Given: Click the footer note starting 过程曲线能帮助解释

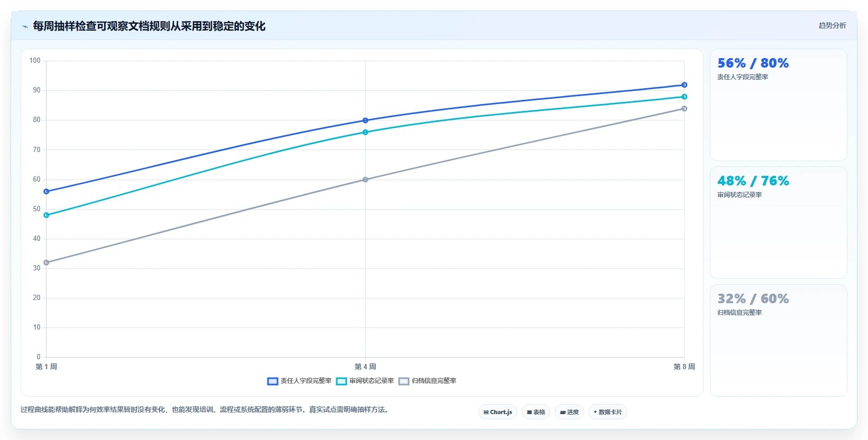Looking at the screenshot, I should click(x=206, y=410).
